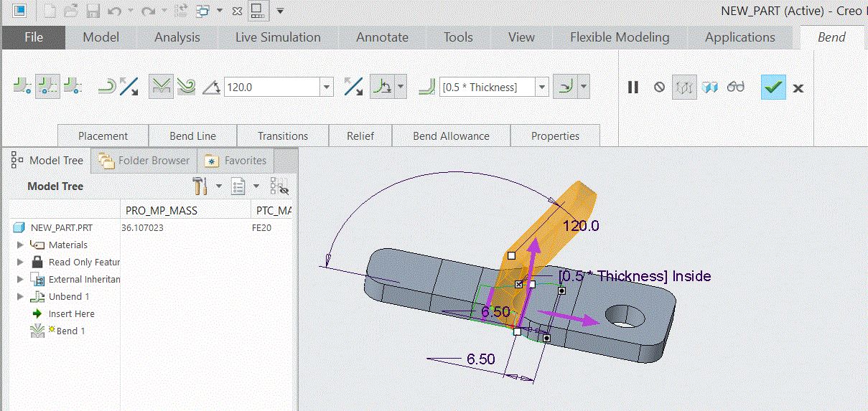Click the verify glasses icon

(x=735, y=87)
